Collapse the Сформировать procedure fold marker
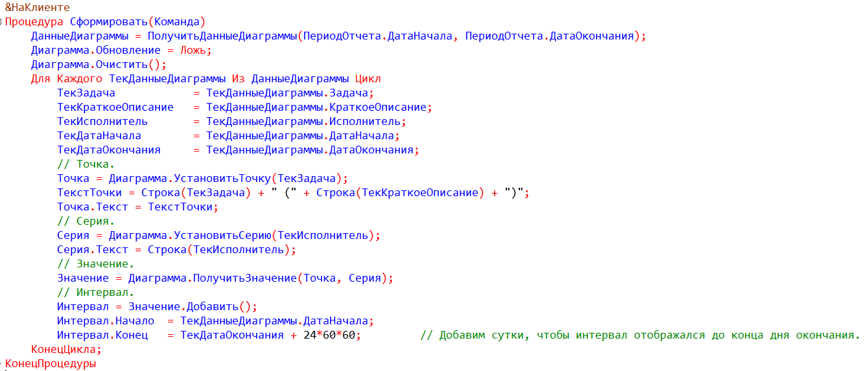Viewport: 868px width, 371px height. 2,21
